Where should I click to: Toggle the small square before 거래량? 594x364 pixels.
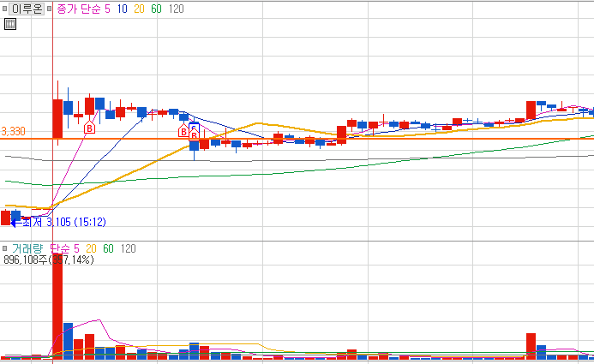[x=4, y=248]
